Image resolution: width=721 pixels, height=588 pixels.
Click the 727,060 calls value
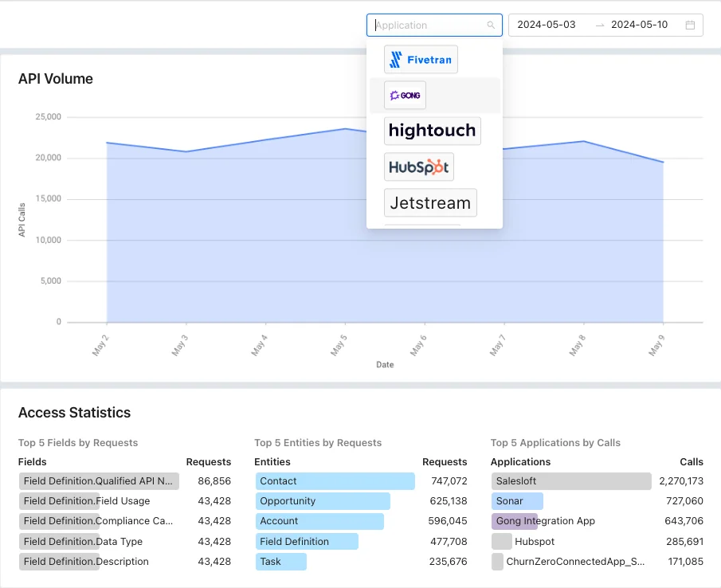(x=684, y=501)
